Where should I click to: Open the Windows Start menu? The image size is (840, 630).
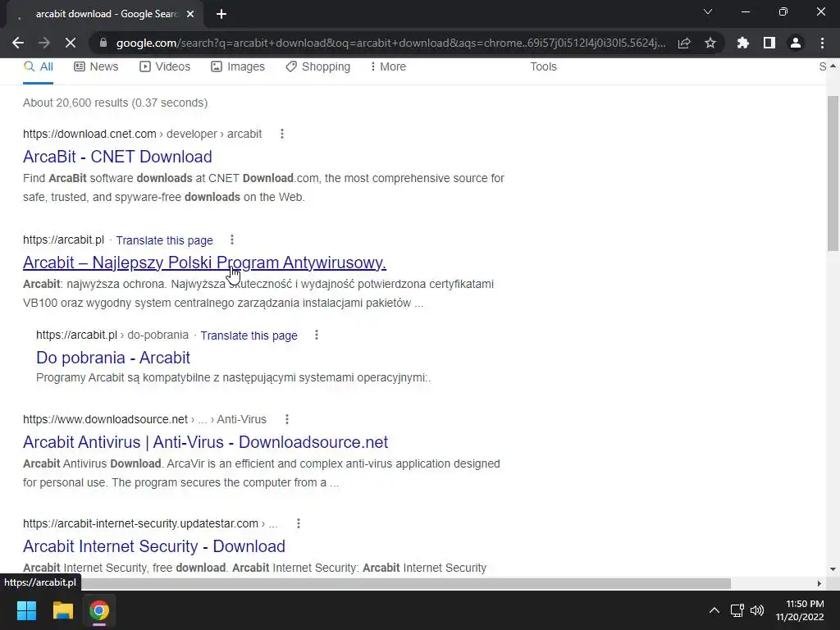26,610
